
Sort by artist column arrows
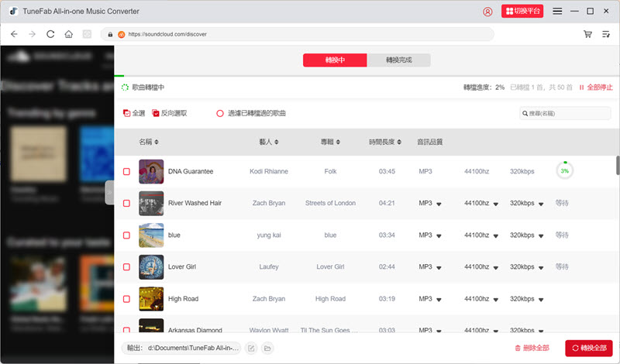[277, 142]
